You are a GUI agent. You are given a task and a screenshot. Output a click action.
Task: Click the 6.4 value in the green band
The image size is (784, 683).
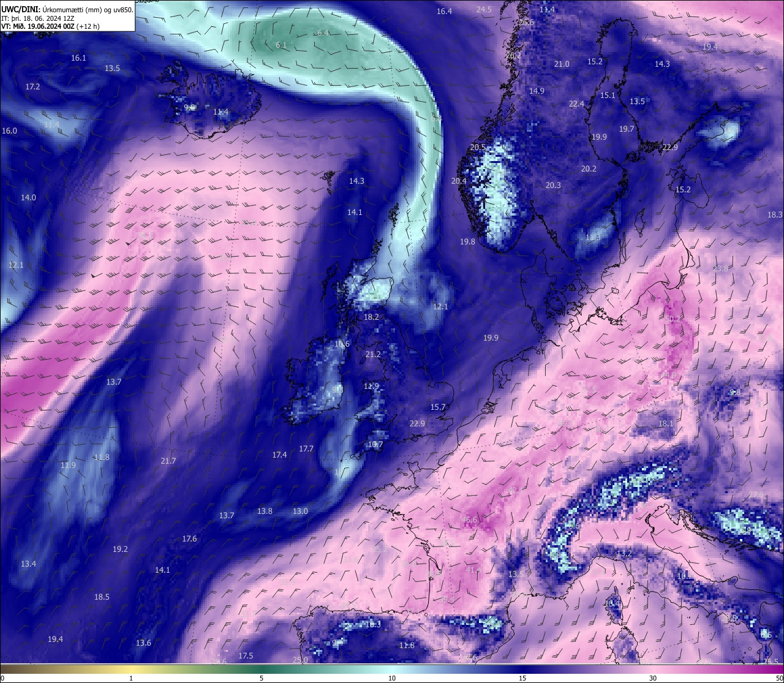[323, 32]
